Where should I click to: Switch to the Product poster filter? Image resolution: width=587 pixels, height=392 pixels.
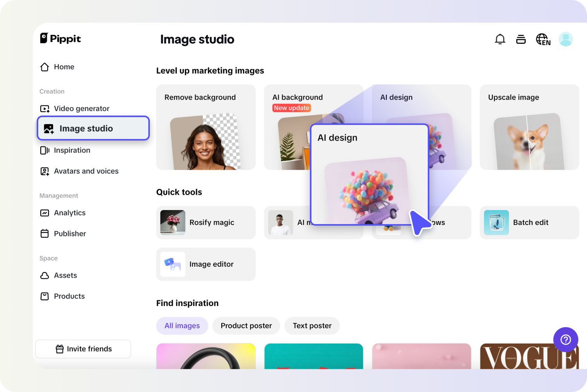point(246,326)
